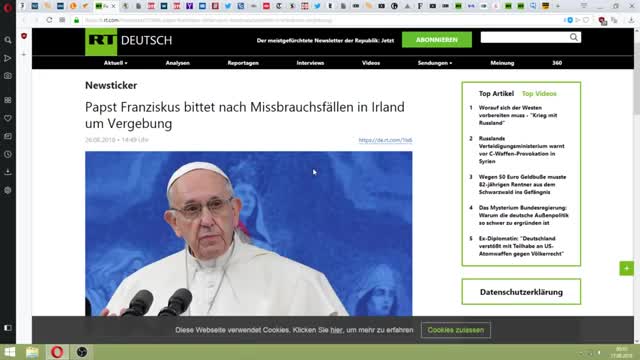Open Speed Dial grid in sidebar
This screenshot has height=360, width=640.
point(8,100)
